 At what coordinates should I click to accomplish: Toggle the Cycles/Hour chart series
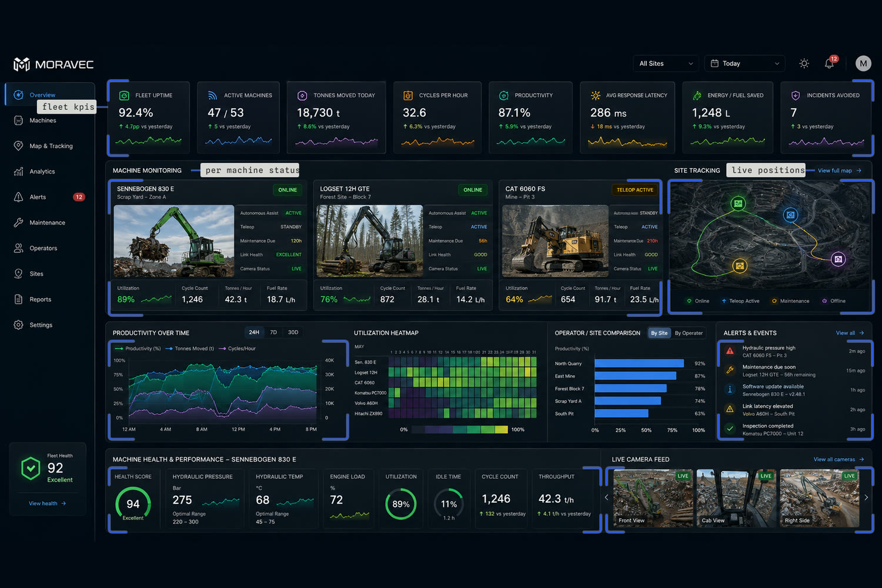[238, 349]
